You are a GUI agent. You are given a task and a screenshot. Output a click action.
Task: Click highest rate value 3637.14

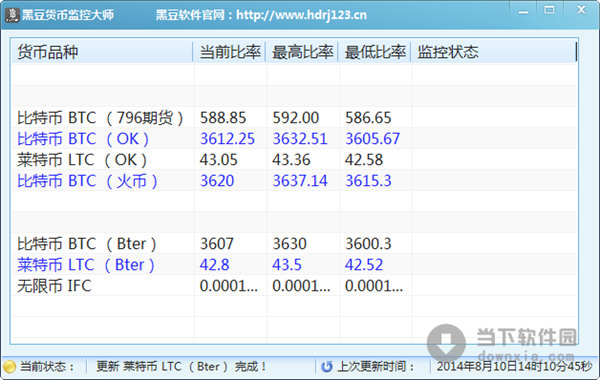pyautogui.click(x=300, y=181)
